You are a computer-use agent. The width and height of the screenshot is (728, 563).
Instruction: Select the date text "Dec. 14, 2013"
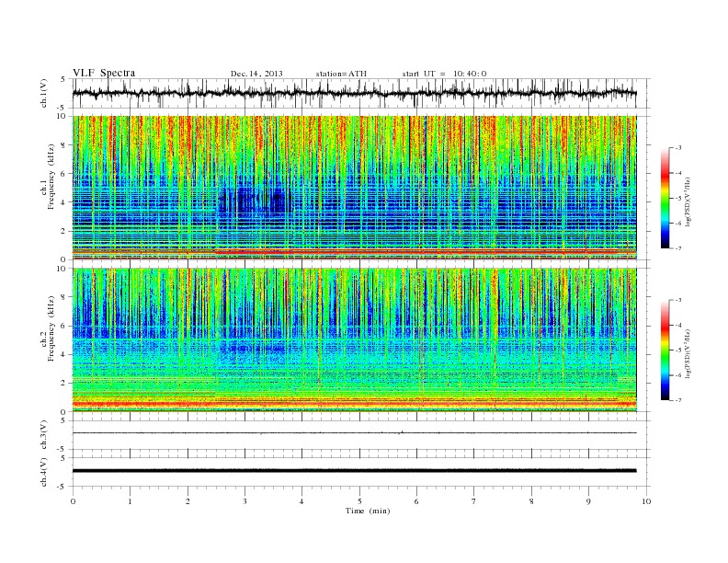tap(256, 74)
